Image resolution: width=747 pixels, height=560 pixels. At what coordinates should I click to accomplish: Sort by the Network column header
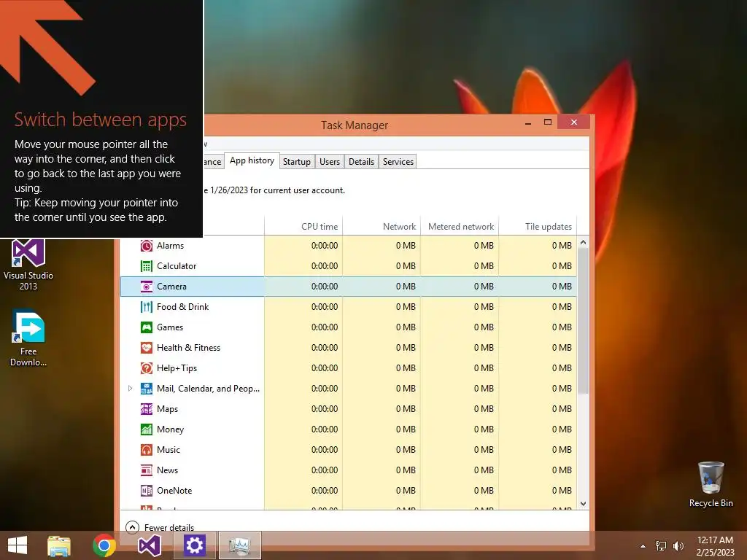[x=382, y=227]
